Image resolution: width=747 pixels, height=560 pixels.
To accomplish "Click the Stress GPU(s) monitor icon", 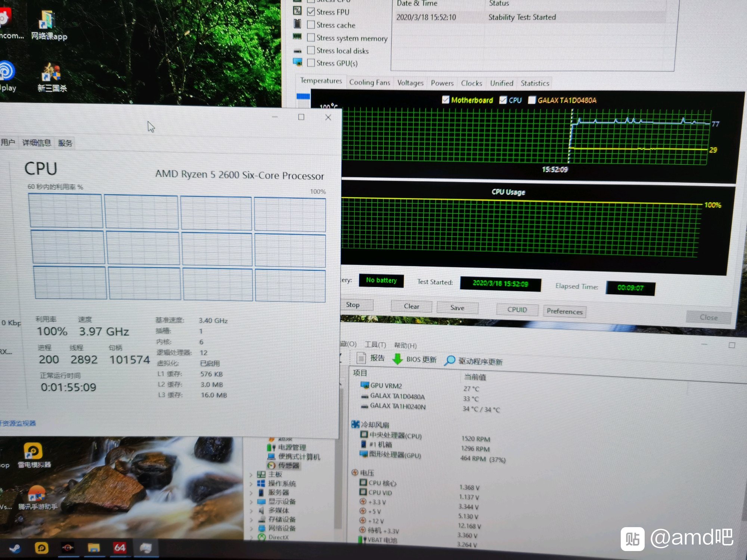I will [298, 62].
